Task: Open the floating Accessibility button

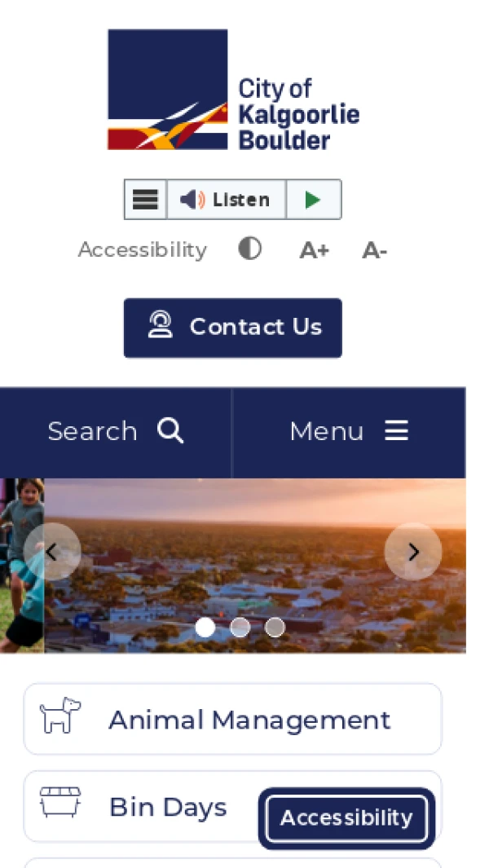Action: [346, 818]
